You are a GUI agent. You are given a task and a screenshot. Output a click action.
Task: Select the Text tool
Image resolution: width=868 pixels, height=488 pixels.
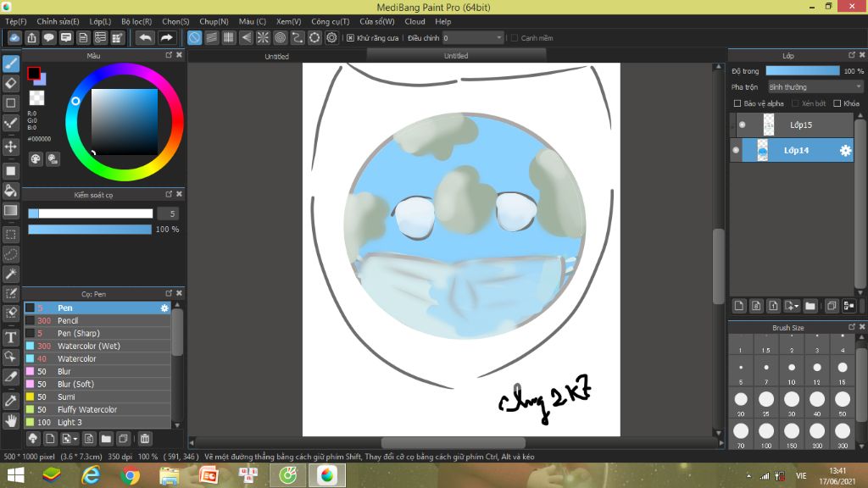coord(10,337)
